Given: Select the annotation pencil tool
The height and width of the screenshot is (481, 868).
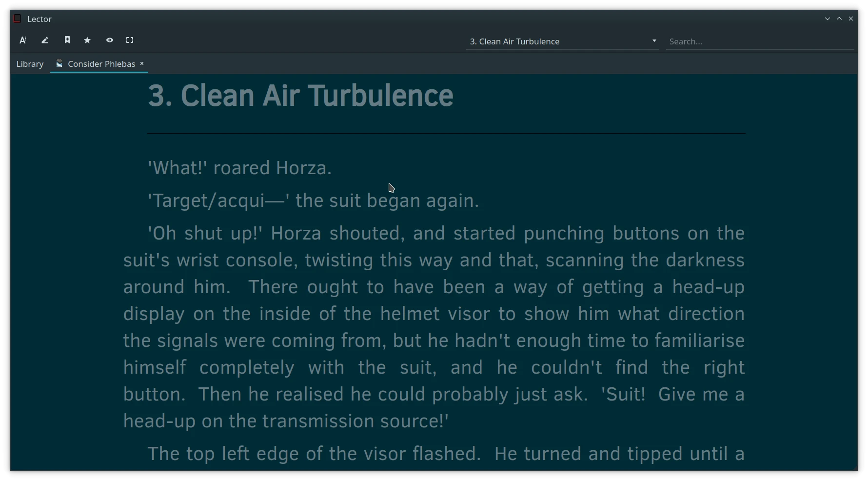Looking at the screenshot, I should coord(45,40).
